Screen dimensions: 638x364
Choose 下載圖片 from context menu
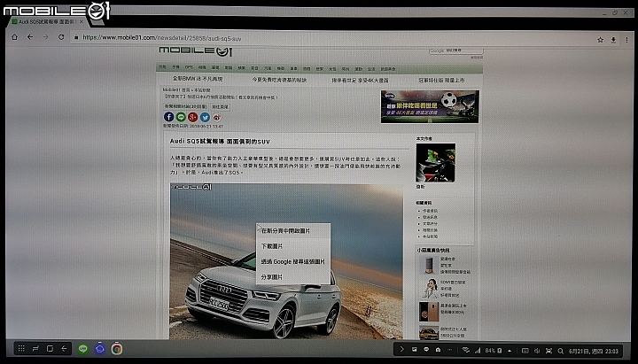[293, 246]
